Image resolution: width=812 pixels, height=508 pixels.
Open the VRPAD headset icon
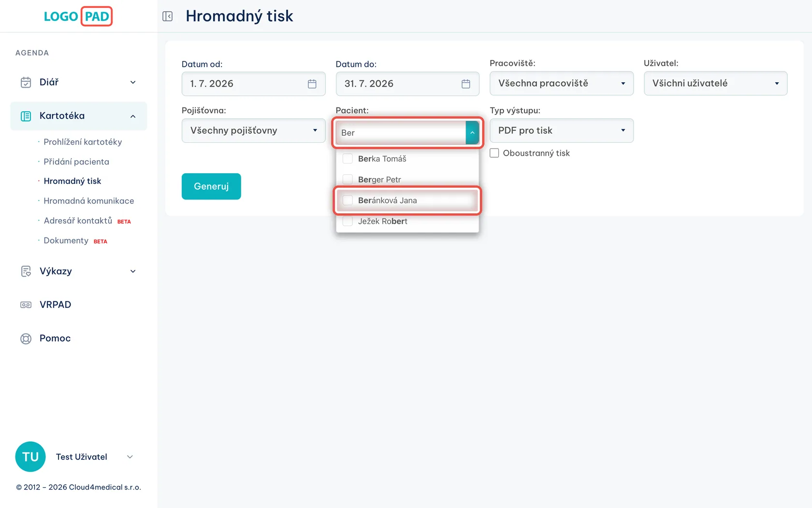click(26, 305)
